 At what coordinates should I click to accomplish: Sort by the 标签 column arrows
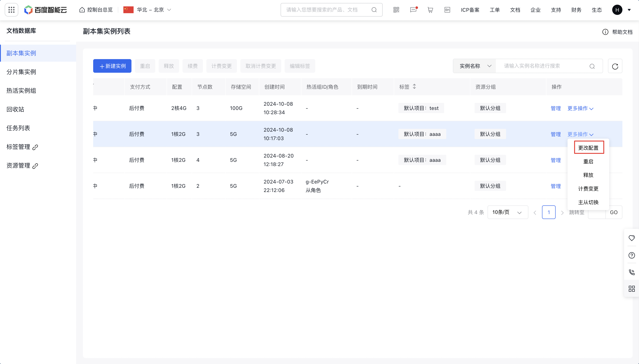(414, 87)
